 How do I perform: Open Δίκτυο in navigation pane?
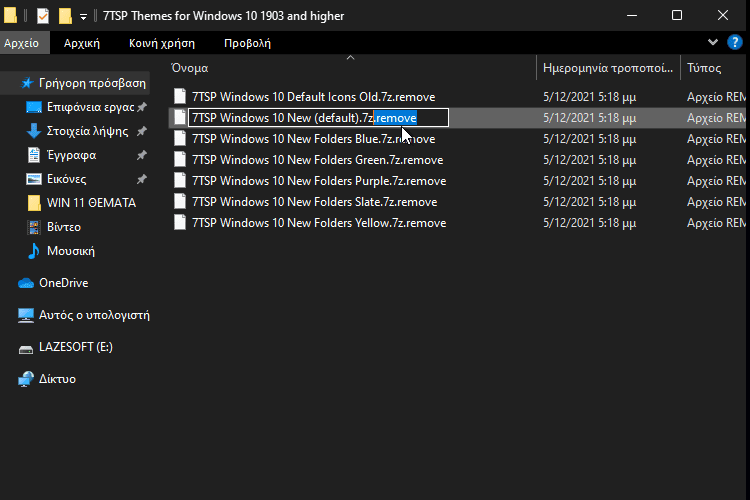[57, 379]
